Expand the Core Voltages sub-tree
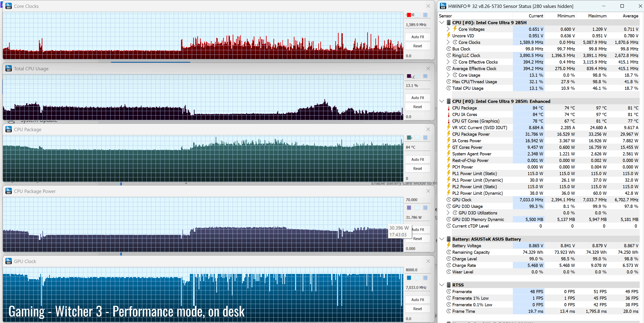Screen dimensions: 644x323 tap(448, 29)
